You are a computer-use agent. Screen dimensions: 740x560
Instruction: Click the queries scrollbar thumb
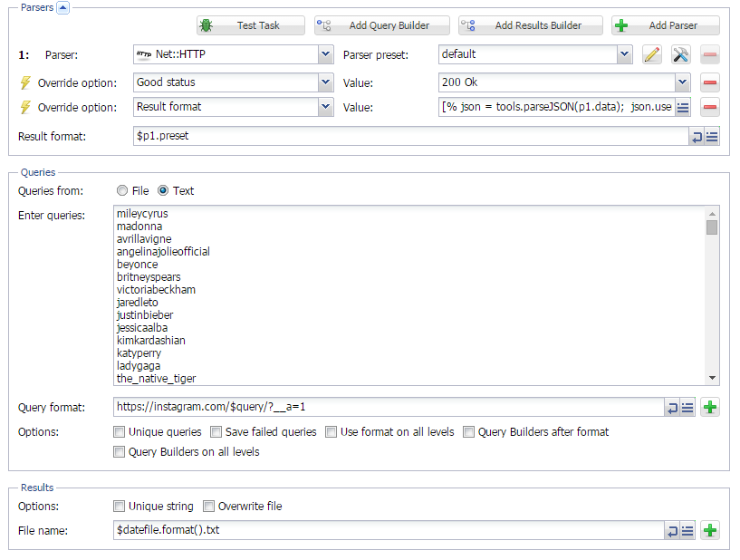pos(712,227)
